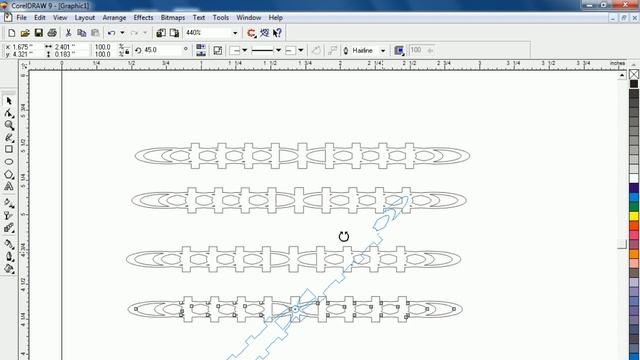Image resolution: width=640 pixels, height=360 pixels.
Task: Select the Text tool in toolbox
Action: 9,187
